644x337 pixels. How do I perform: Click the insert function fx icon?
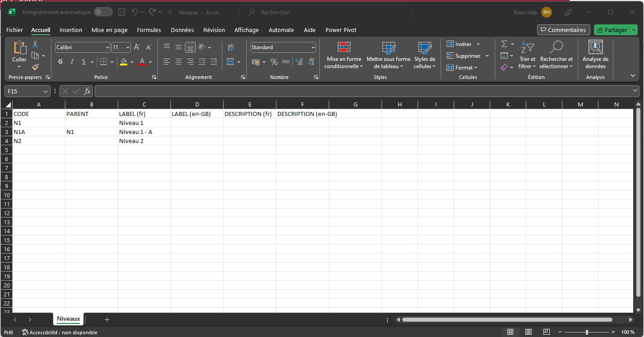(87, 91)
